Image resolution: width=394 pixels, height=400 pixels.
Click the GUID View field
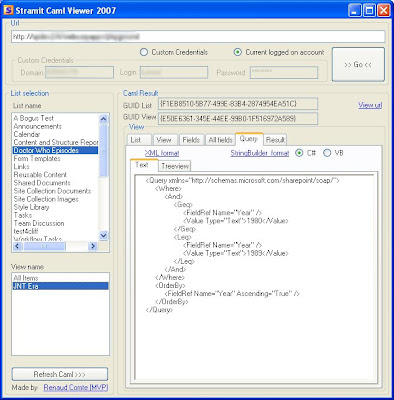[238, 118]
